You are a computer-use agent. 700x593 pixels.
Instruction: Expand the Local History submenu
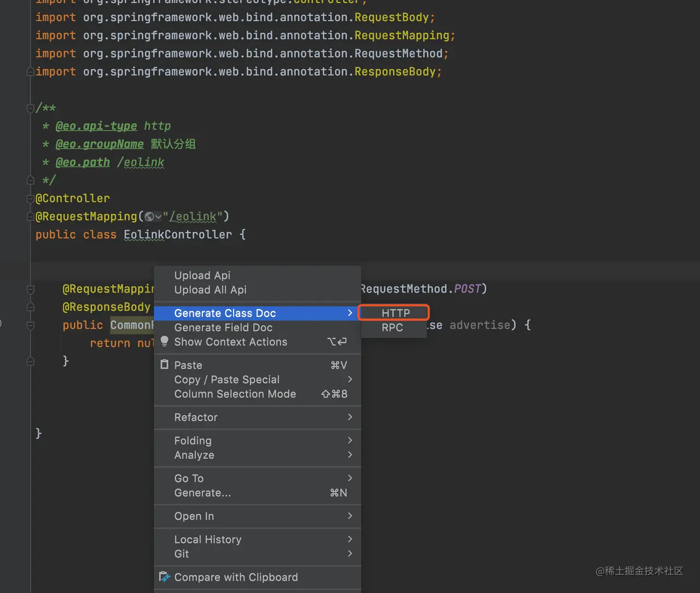pyautogui.click(x=258, y=539)
